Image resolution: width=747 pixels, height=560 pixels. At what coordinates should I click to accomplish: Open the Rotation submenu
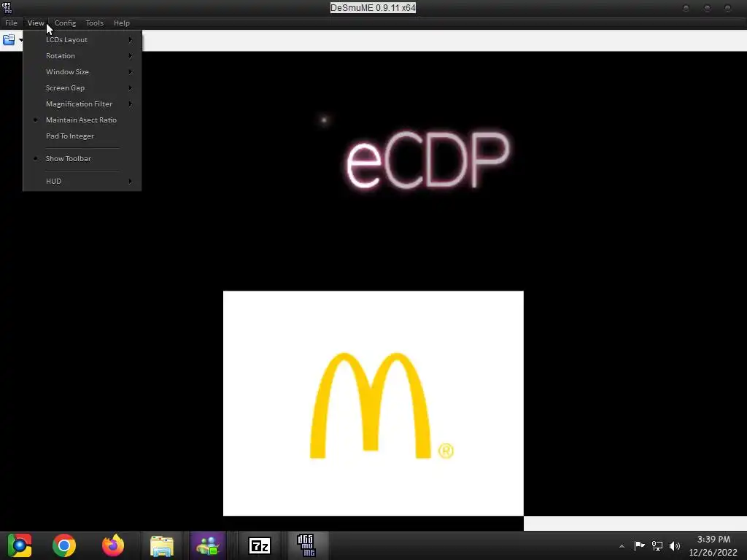pyautogui.click(x=82, y=55)
